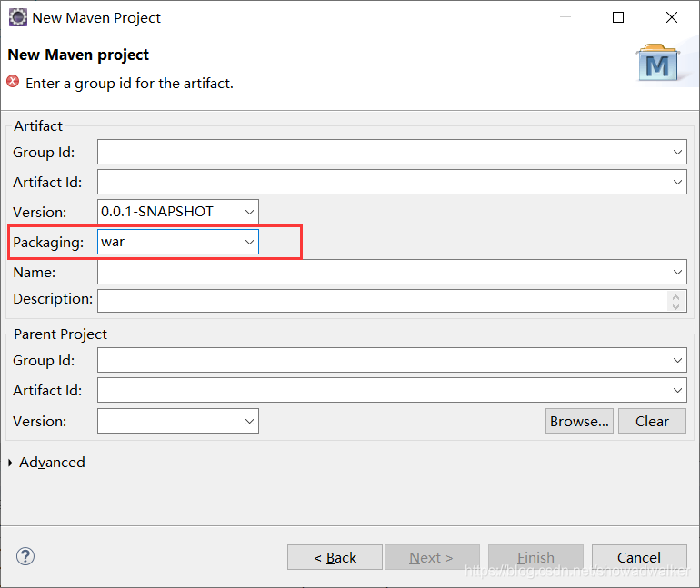
Task: Go to the previous page with Back
Action: point(335,557)
